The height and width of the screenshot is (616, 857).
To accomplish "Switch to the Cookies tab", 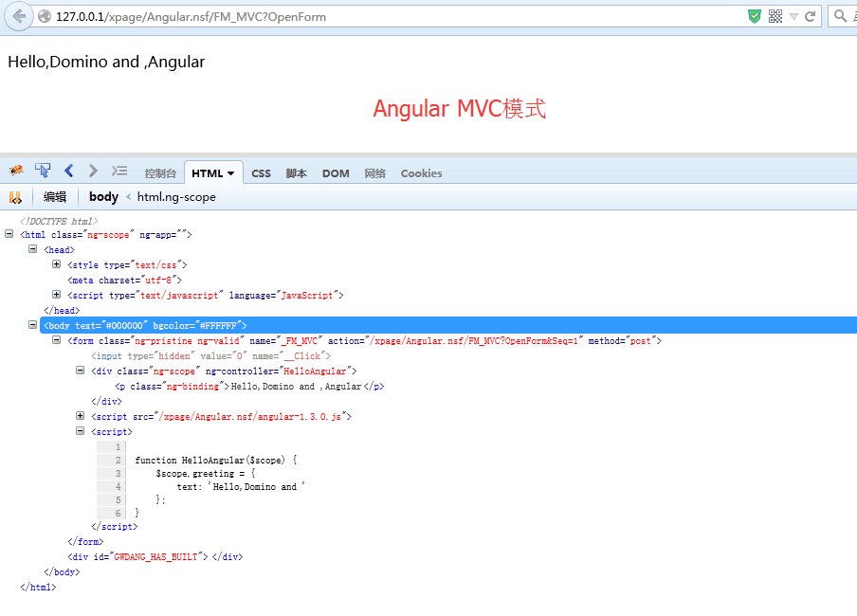I will point(422,173).
